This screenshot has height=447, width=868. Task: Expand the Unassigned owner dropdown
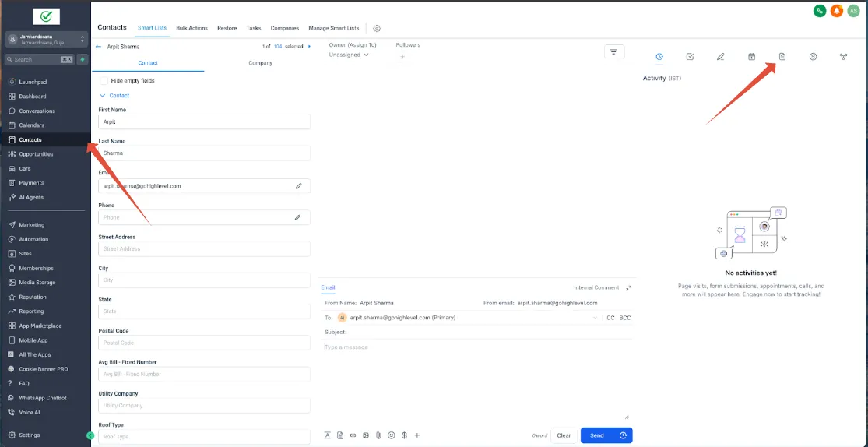(x=349, y=55)
